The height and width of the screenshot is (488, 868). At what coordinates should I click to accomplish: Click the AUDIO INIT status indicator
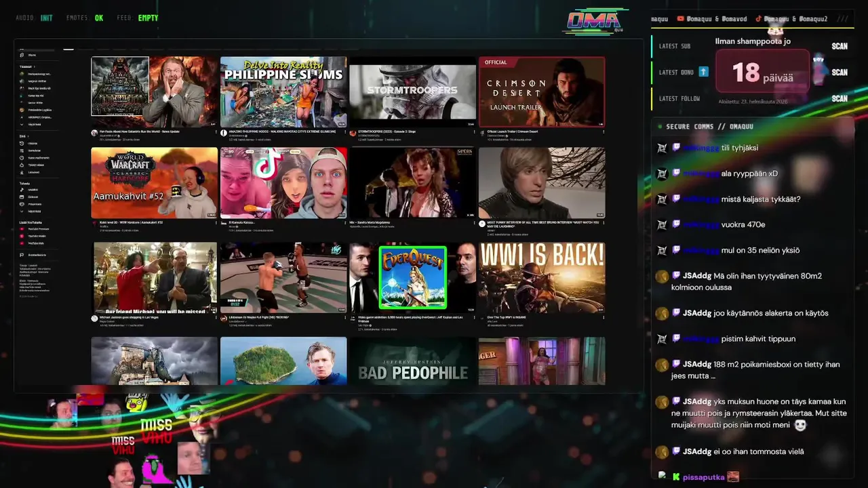(34, 18)
